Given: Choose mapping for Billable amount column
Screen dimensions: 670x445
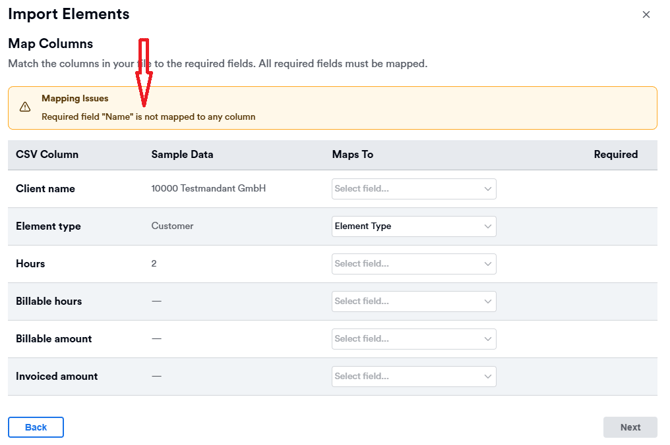Looking at the screenshot, I should click(413, 339).
